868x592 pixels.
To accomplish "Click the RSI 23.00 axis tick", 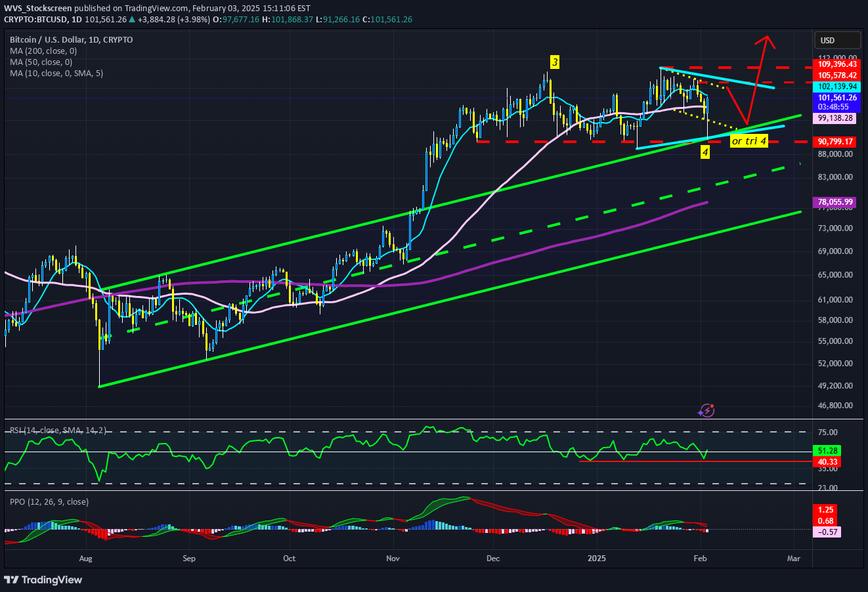I will (x=828, y=488).
